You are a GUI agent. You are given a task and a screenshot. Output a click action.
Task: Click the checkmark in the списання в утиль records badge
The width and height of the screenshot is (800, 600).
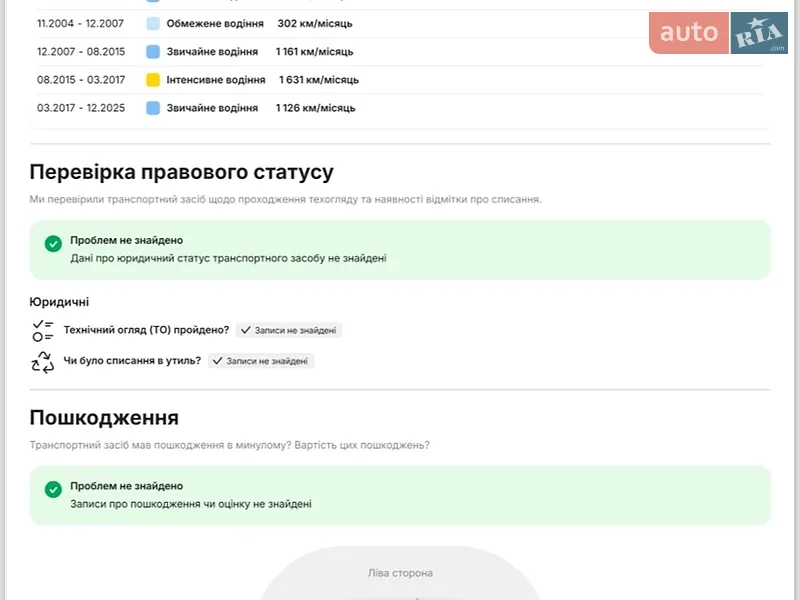tap(217, 361)
